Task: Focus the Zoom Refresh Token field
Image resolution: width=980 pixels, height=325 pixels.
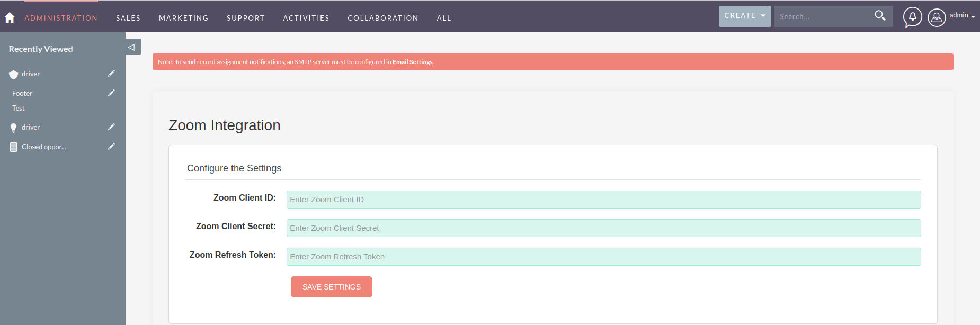Action: point(603,257)
